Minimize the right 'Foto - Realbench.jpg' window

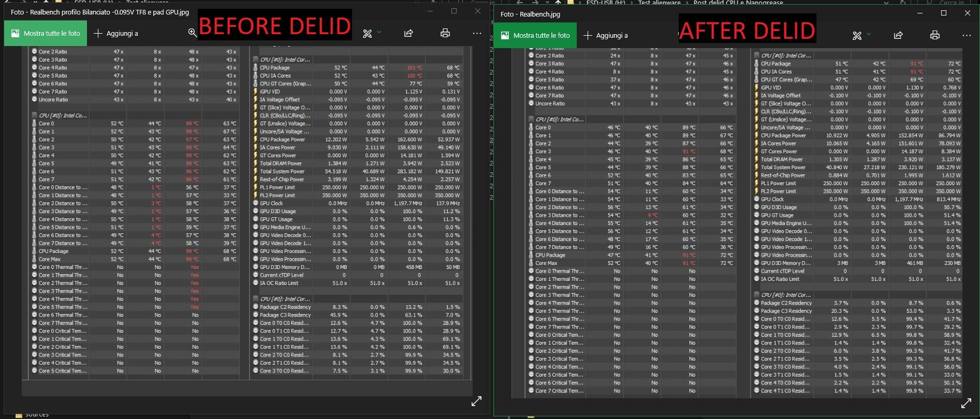coord(920,13)
